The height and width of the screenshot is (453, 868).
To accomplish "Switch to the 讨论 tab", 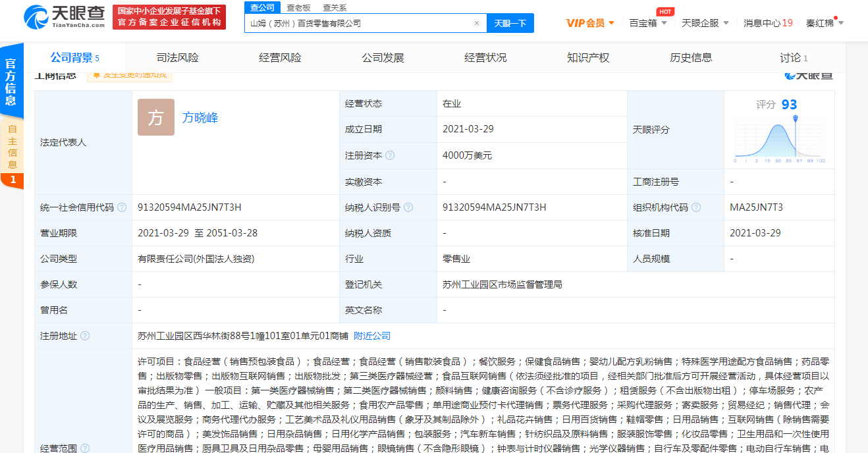I will click(794, 57).
